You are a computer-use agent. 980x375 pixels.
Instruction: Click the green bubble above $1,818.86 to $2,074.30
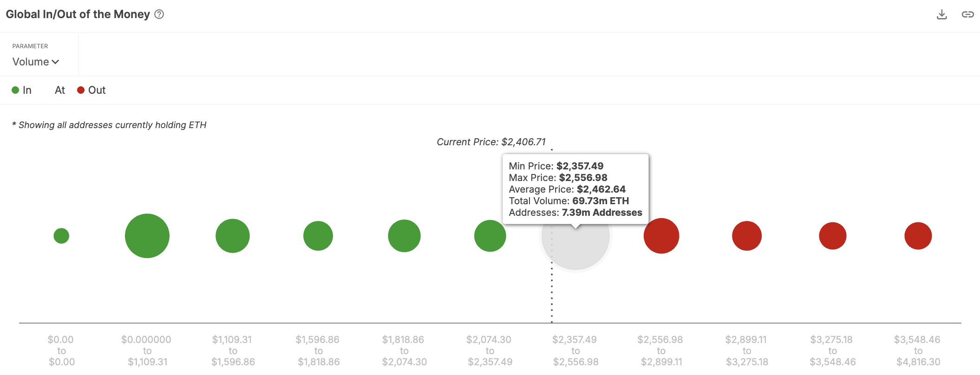pyautogui.click(x=404, y=235)
